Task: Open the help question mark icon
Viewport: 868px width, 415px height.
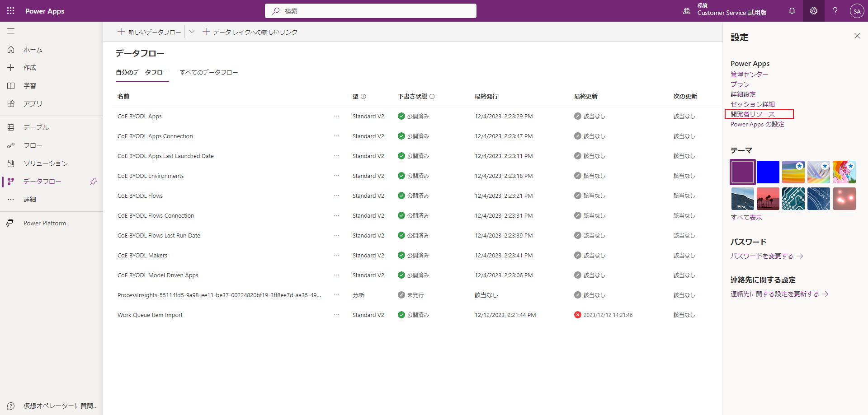Action: (835, 11)
